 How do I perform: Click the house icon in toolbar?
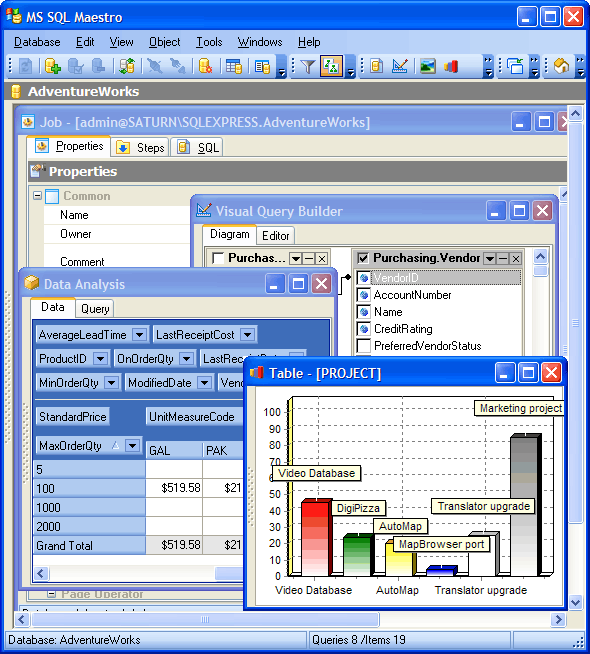point(561,66)
